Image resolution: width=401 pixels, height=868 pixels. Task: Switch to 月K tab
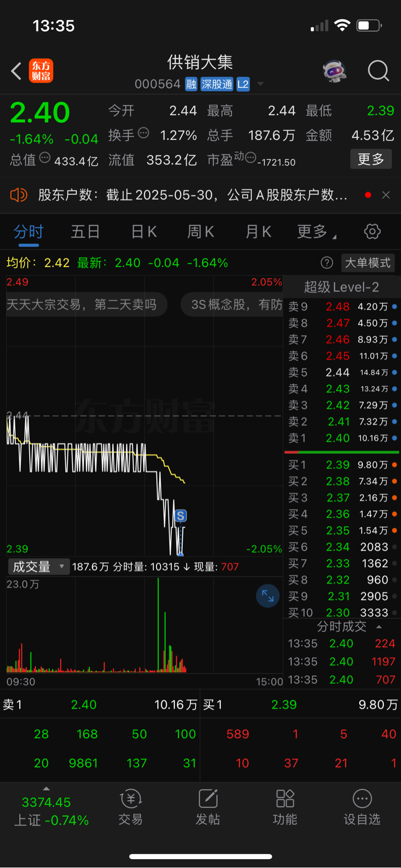coord(258,231)
